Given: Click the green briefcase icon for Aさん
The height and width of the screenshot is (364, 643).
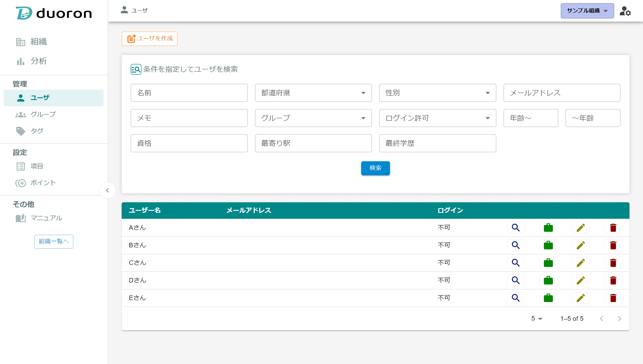Looking at the screenshot, I should click(x=548, y=227).
